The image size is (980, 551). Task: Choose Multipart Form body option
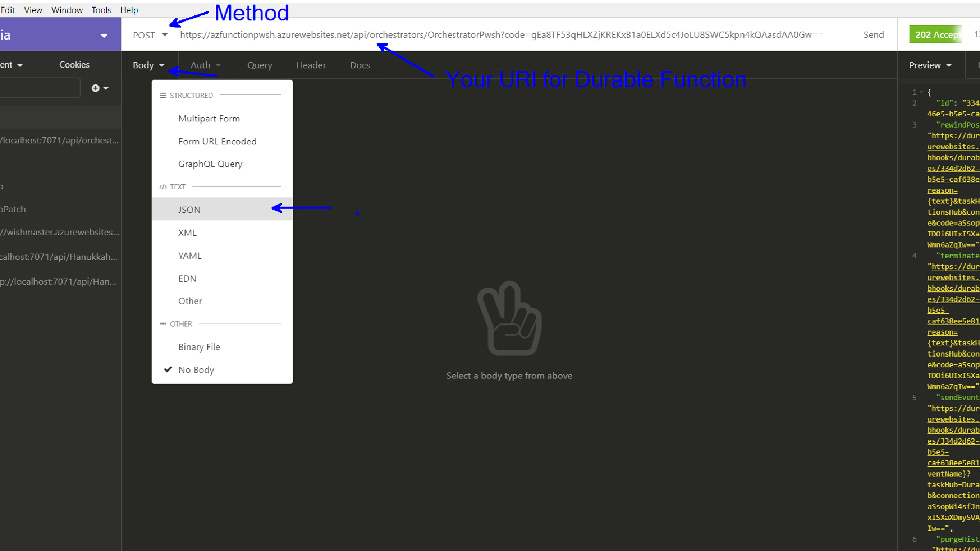click(209, 118)
